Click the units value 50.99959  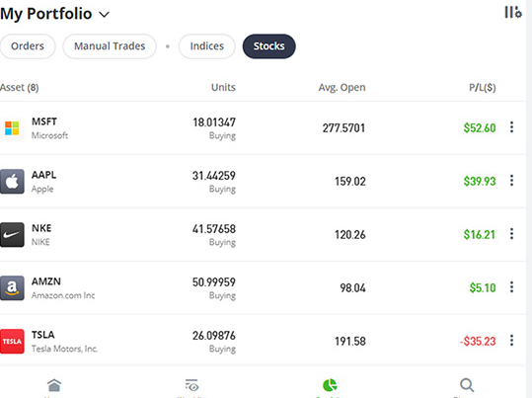click(214, 282)
